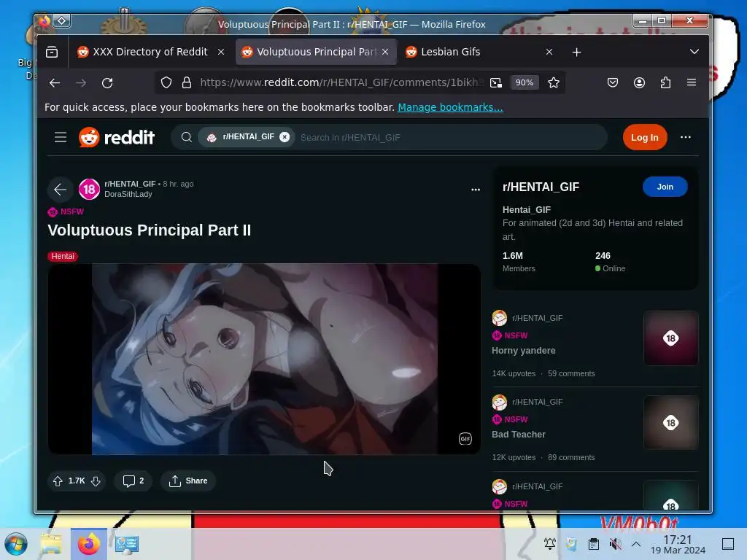Click the Log In button

(645, 138)
